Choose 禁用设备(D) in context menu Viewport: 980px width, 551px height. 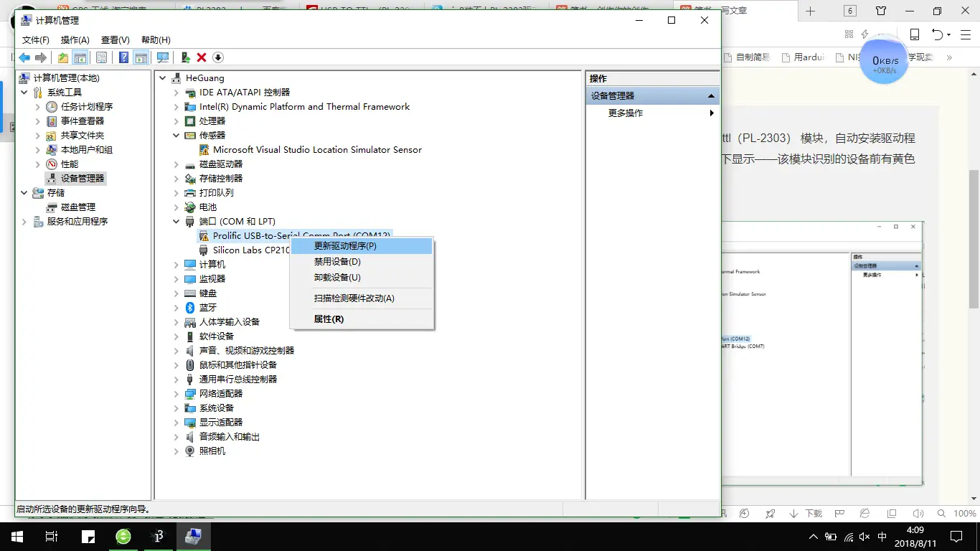(362, 262)
